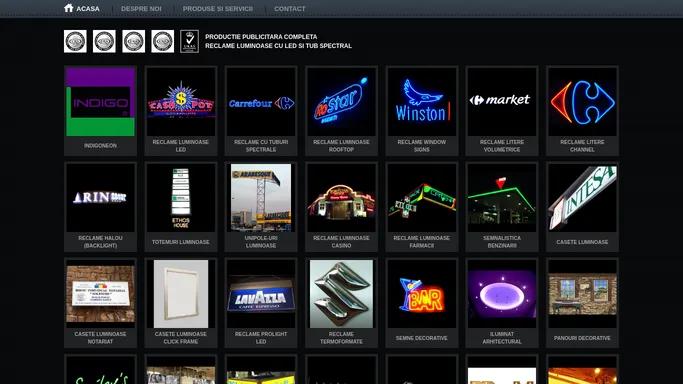Click the fourth certification seal icon

162,41
